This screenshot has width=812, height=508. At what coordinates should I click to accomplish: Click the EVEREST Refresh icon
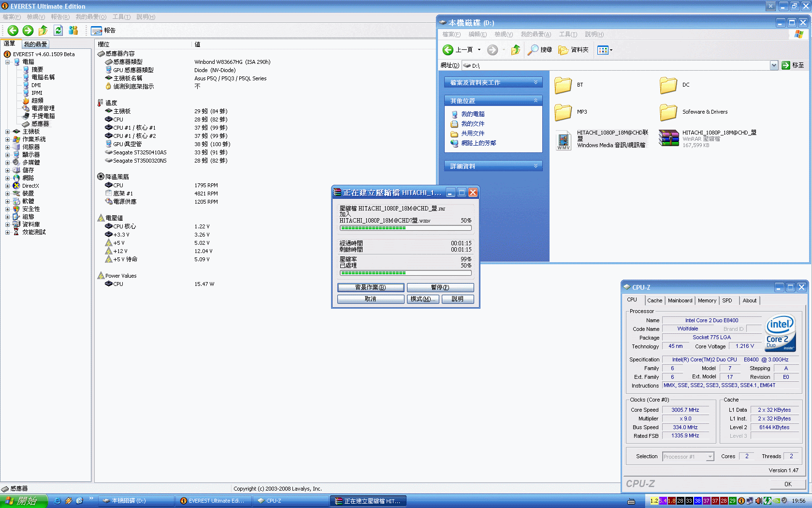pyautogui.click(x=58, y=30)
